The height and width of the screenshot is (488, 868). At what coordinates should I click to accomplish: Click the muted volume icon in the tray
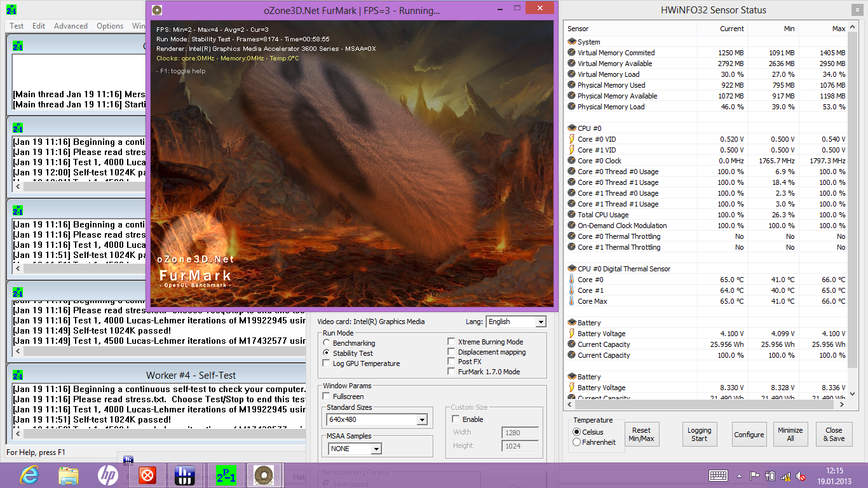(x=801, y=476)
